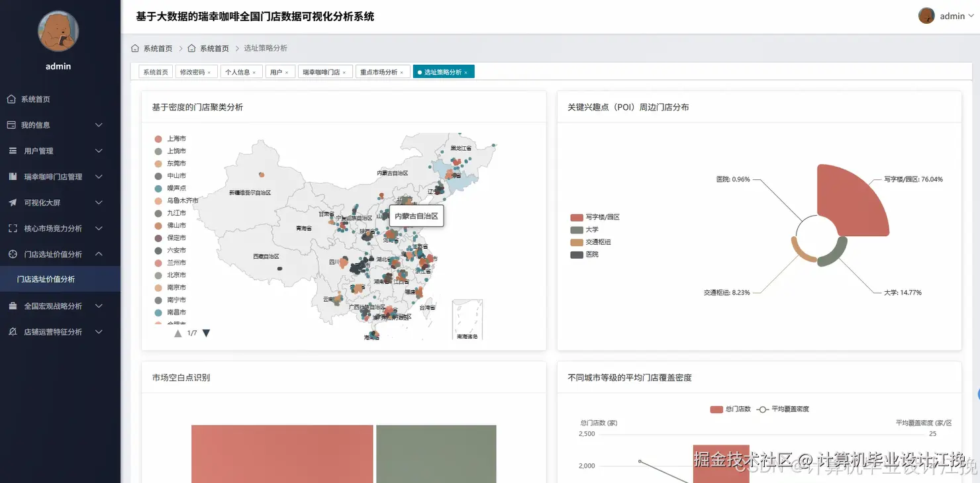Toggle 六安市 in the map legend
This screenshot has height=483, width=980.
(170, 251)
